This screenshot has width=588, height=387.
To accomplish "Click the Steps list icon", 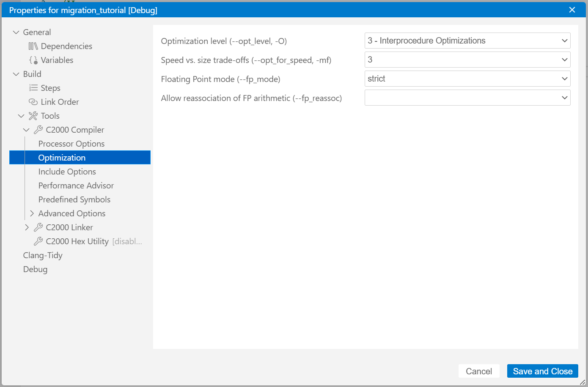I will point(33,88).
